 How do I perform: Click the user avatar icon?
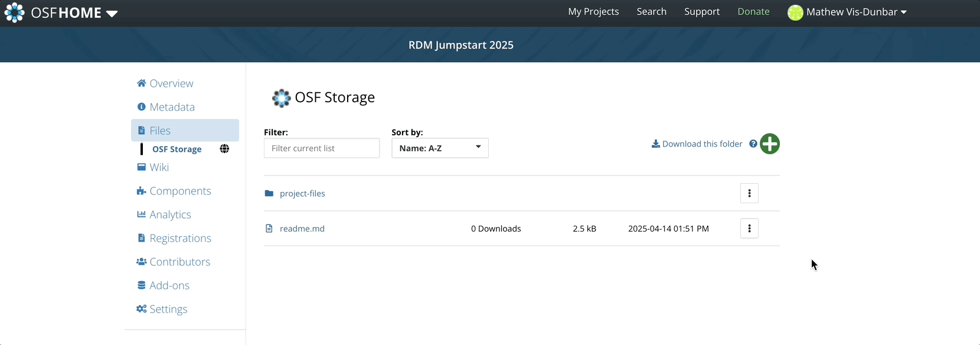coord(795,12)
